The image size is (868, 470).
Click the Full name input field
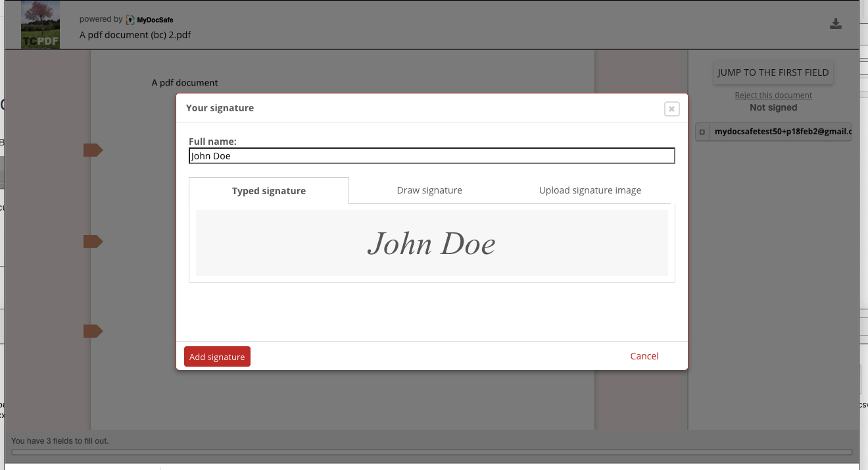[x=431, y=156]
